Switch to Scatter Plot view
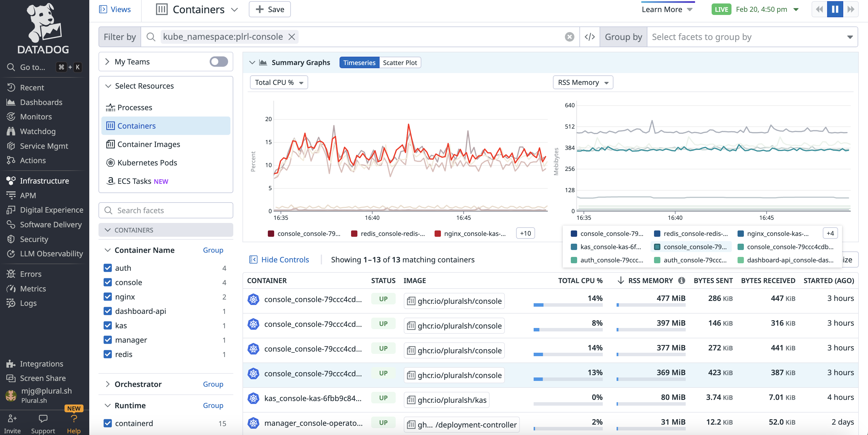Image resolution: width=868 pixels, height=435 pixels. (x=400, y=63)
